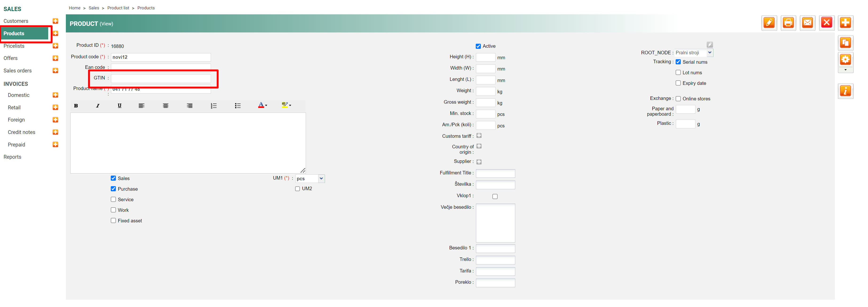Click the orange gear settings icon
Image resolution: width=868 pixels, height=307 pixels.
(x=845, y=60)
